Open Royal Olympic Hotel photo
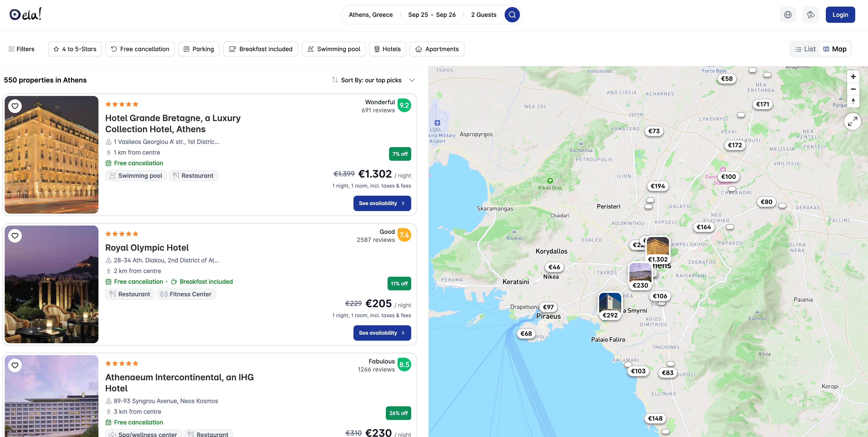This screenshot has height=437, width=868. 52,284
